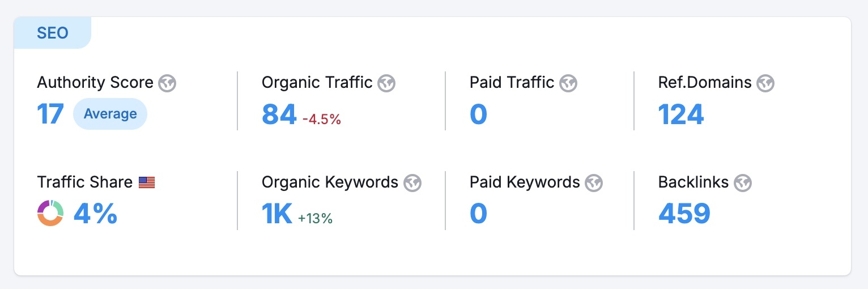
Task: Open Organic Traffic value 84
Action: click(279, 114)
